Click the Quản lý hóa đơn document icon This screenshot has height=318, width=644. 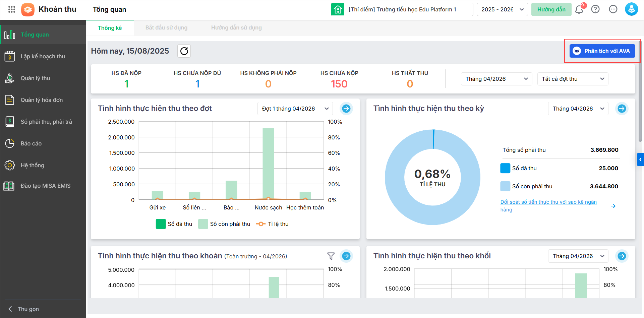point(10,100)
